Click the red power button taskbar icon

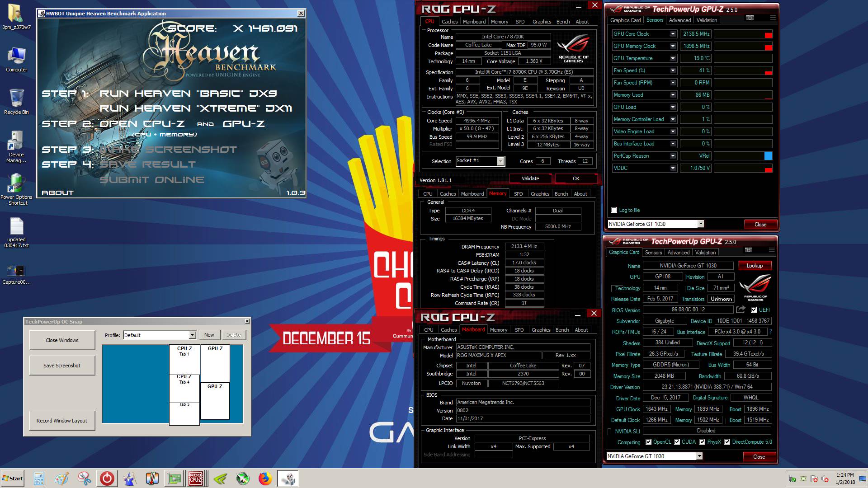tap(107, 479)
